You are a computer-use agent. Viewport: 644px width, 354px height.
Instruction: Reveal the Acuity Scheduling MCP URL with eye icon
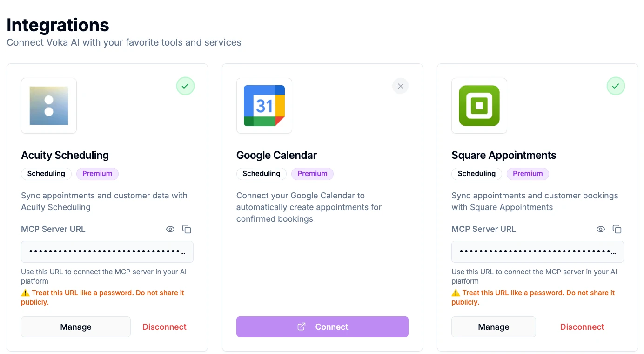170,229
